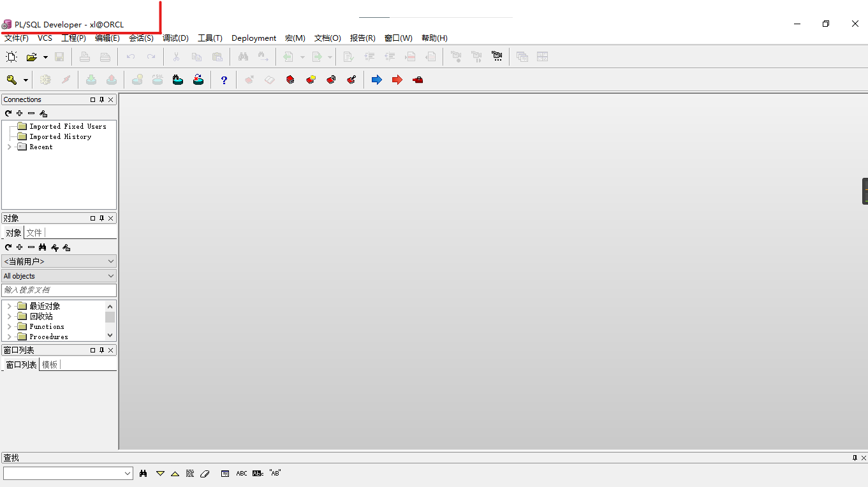Pin the 窗口列表 panel with pushpin
The width and height of the screenshot is (868, 487).
pos(101,350)
